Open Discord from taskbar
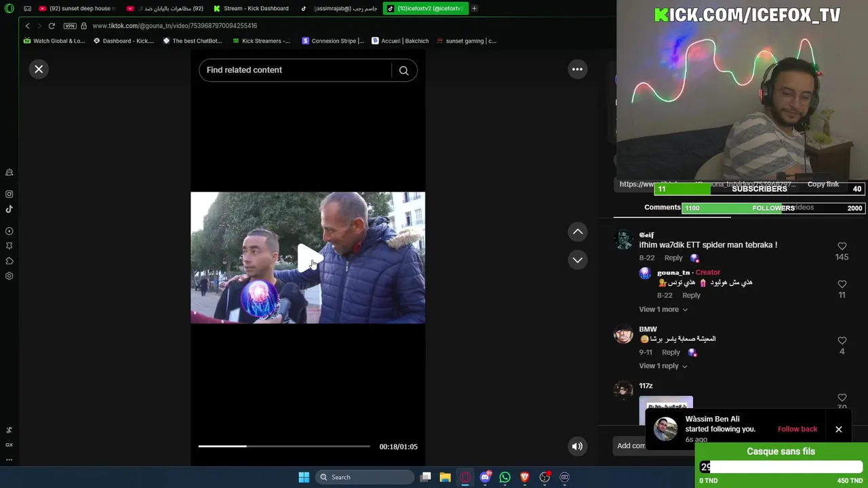This screenshot has width=868, height=488. point(485,477)
